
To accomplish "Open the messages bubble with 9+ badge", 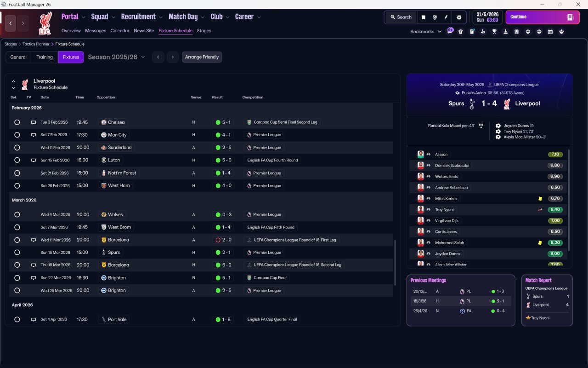I will tap(450, 31).
